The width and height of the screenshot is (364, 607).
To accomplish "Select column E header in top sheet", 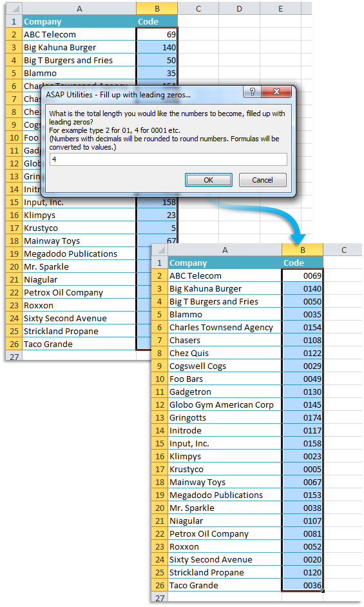I will [280, 8].
